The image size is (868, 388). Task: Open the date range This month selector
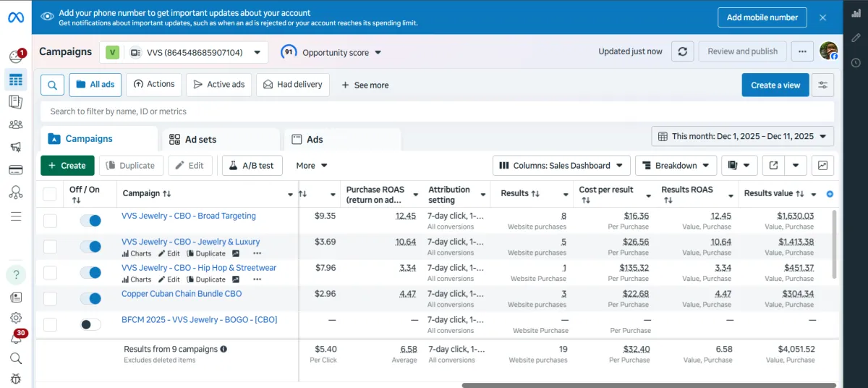click(x=742, y=136)
